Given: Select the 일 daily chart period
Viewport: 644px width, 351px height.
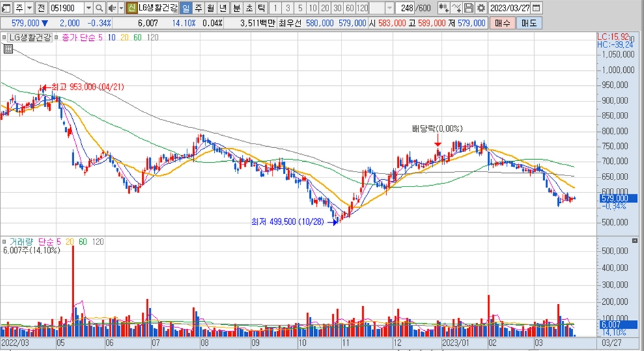Looking at the screenshot, I should [x=185, y=7].
